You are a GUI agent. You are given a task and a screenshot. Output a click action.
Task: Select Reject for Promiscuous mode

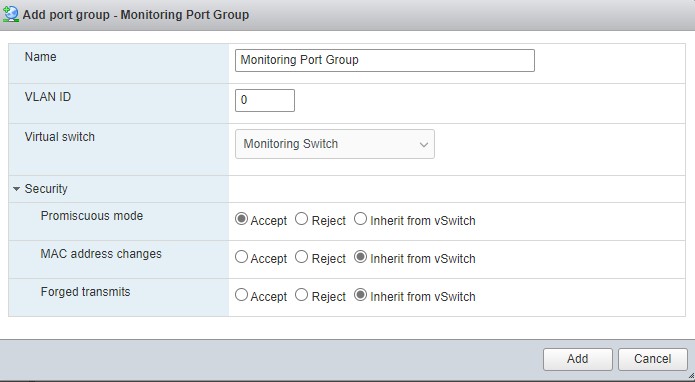click(x=301, y=219)
